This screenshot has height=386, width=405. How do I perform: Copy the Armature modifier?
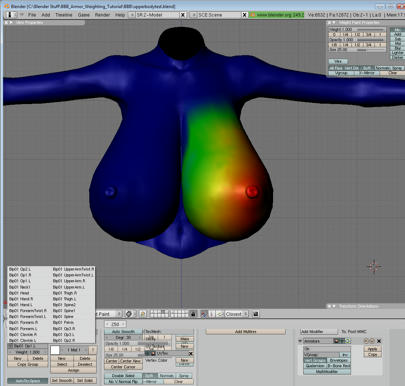point(372,355)
